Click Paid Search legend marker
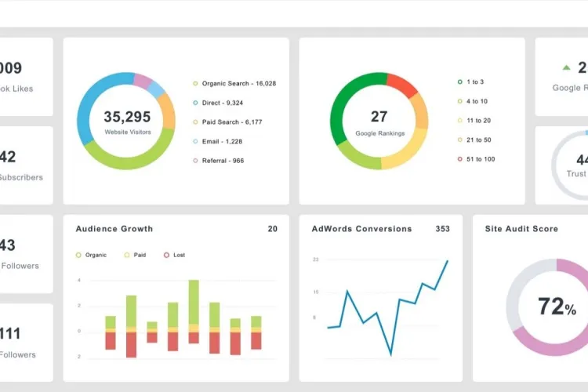588x392 pixels. [195, 122]
